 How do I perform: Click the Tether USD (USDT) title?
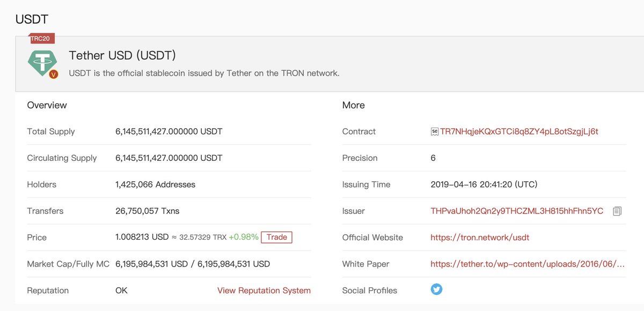122,55
